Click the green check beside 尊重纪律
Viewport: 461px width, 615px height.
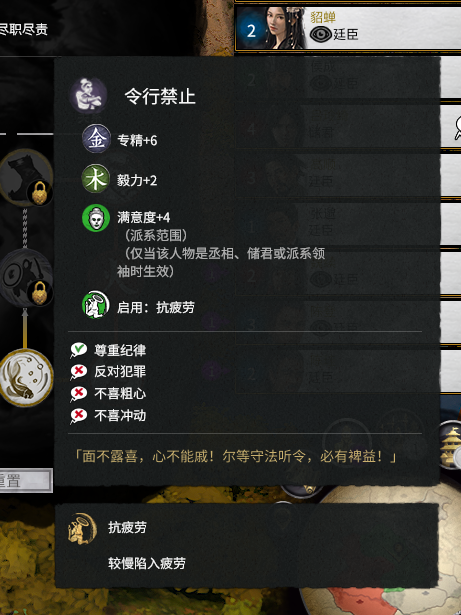click(78, 350)
